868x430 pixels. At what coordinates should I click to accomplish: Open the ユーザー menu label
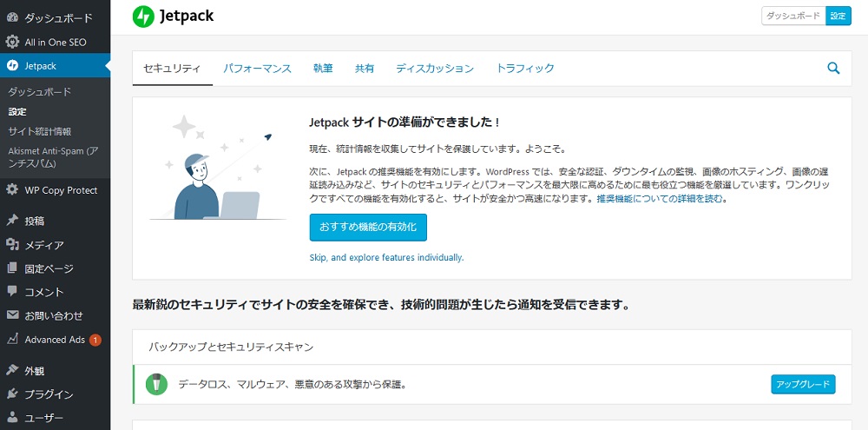tap(43, 419)
